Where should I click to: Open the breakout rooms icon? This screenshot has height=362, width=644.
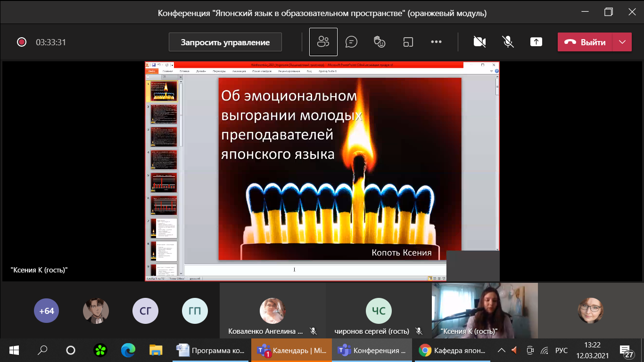(x=407, y=42)
